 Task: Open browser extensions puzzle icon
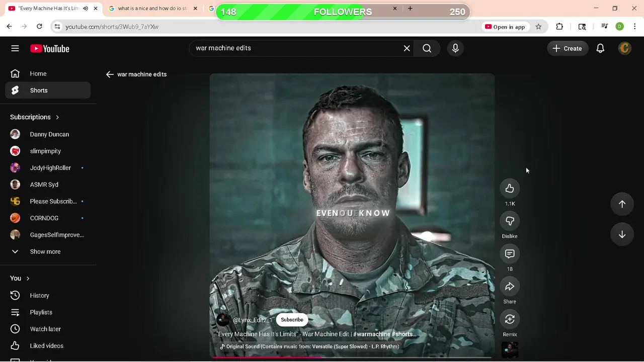pos(559,27)
